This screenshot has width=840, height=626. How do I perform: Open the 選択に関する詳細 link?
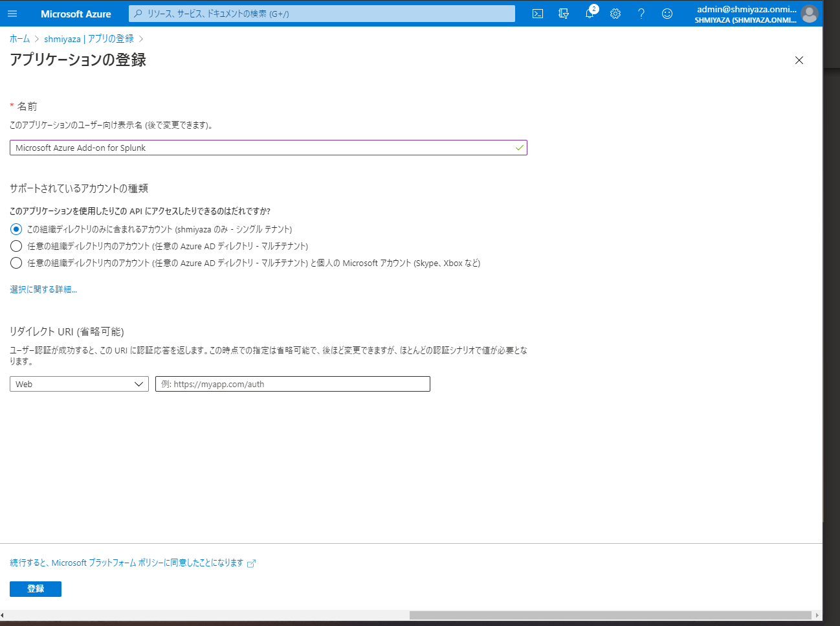[x=43, y=289]
